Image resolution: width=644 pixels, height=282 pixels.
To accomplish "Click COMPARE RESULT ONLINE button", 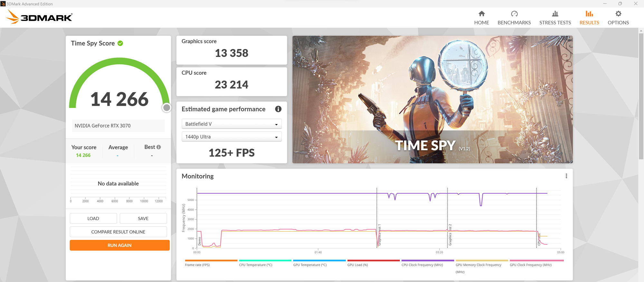I will pyautogui.click(x=118, y=232).
